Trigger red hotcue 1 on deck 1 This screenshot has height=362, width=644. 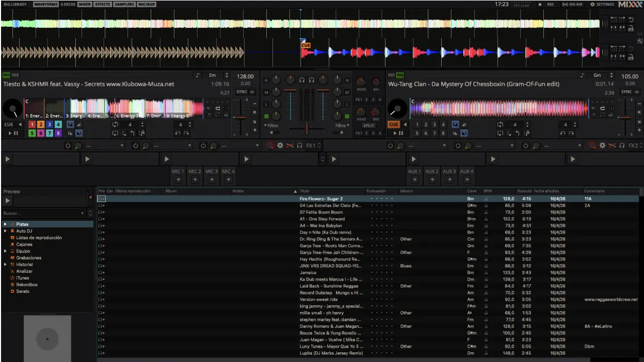(x=32, y=124)
